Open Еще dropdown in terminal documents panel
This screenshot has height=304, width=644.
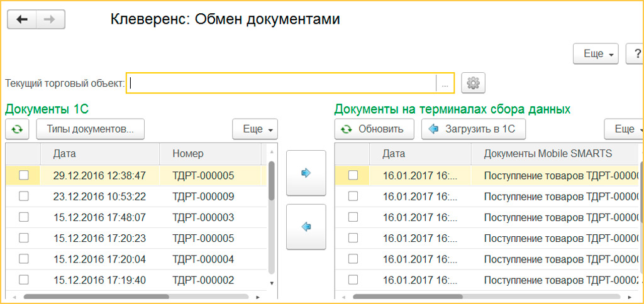625,129
